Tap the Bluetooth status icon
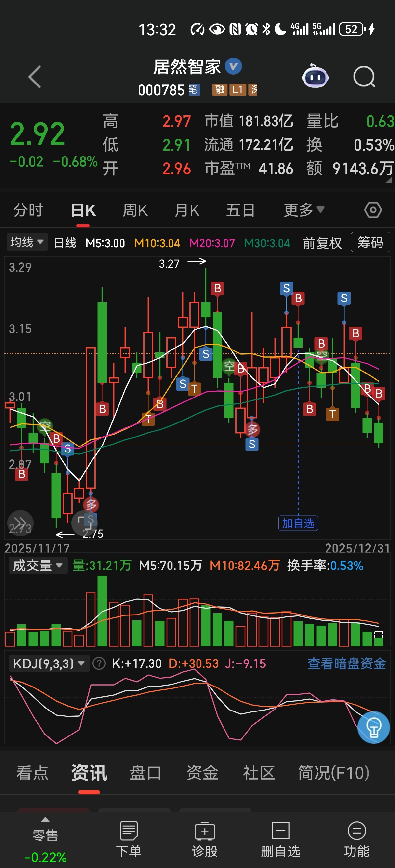This screenshot has width=395, height=868. [x=267, y=29]
